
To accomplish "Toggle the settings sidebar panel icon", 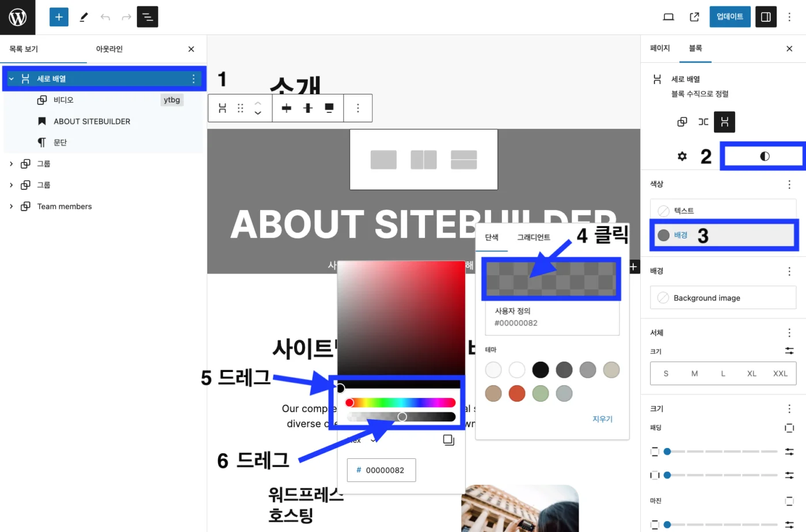I will click(x=766, y=17).
